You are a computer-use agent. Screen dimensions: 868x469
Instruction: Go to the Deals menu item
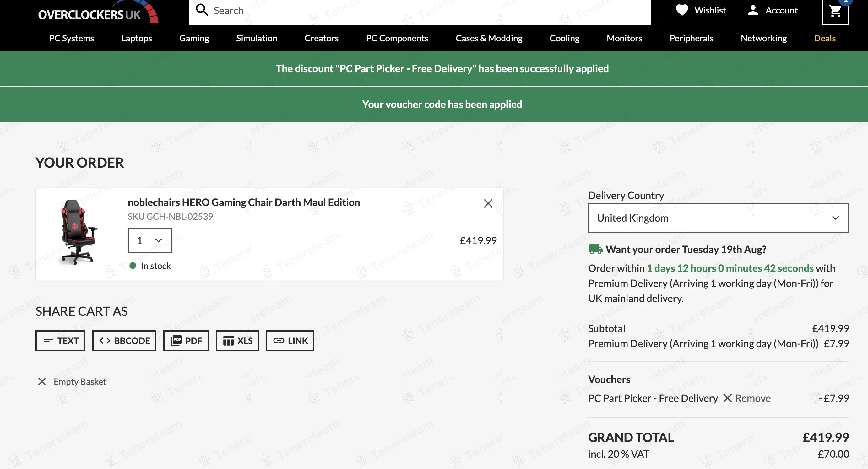click(824, 38)
